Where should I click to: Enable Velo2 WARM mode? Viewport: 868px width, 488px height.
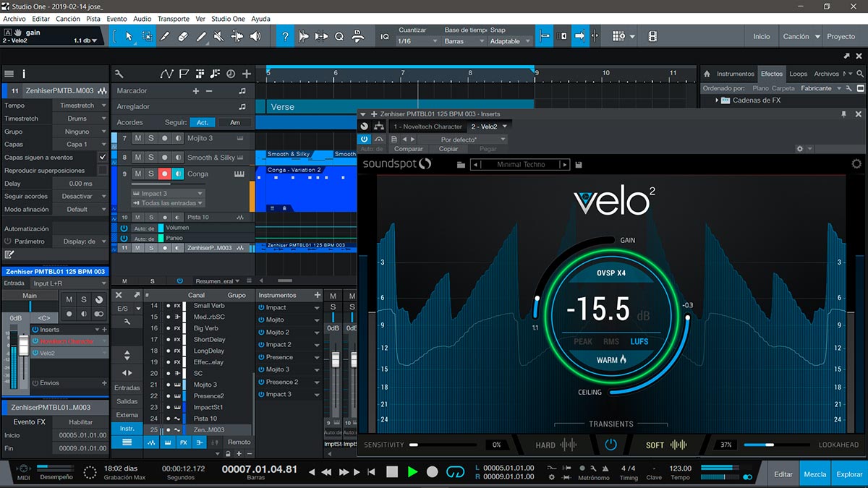click(x=612, y=359)
